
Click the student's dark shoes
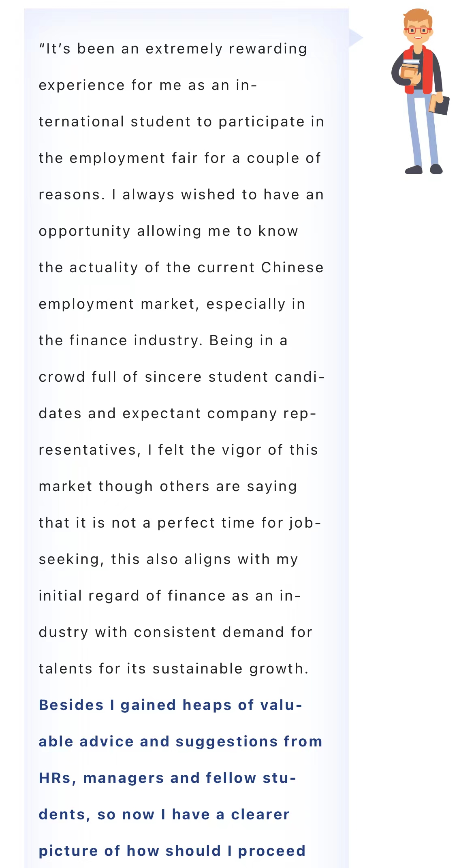click(424, 169)
